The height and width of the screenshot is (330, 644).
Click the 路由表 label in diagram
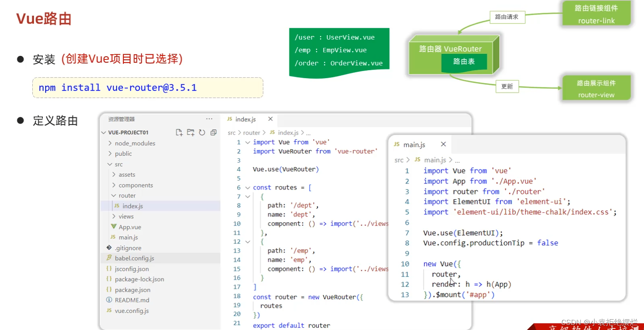(x=464, y=61)
